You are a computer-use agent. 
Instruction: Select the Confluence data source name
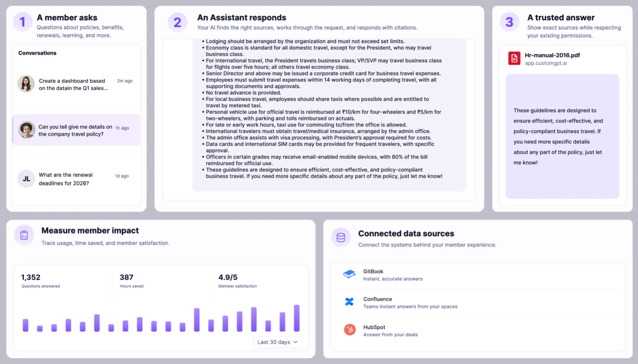377,299
